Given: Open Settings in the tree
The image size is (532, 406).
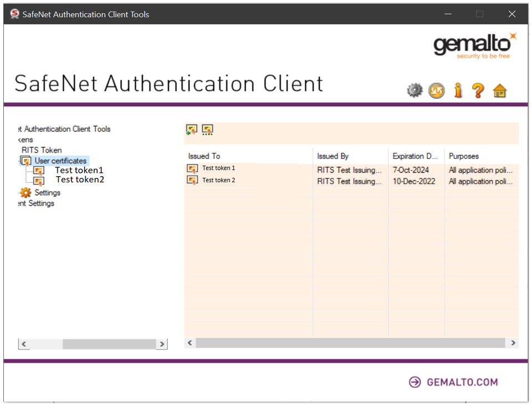Looking at the screenshot, I should 47,193.
